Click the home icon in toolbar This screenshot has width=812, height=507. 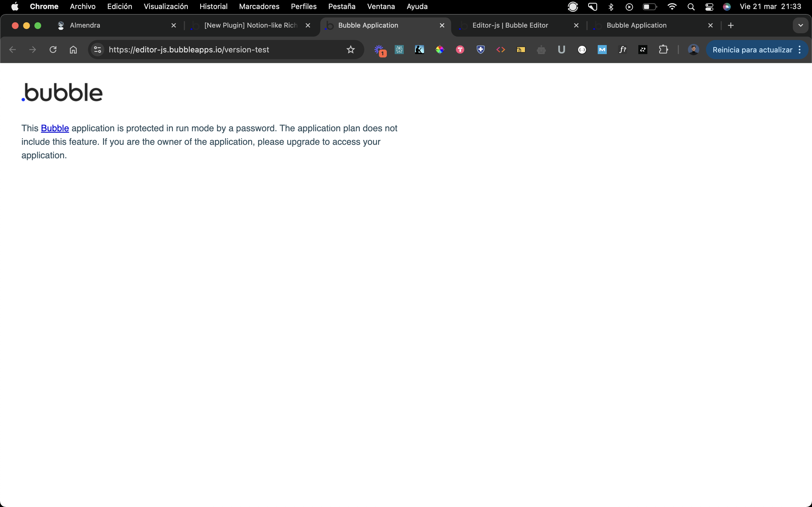click(x=73, y=50)
